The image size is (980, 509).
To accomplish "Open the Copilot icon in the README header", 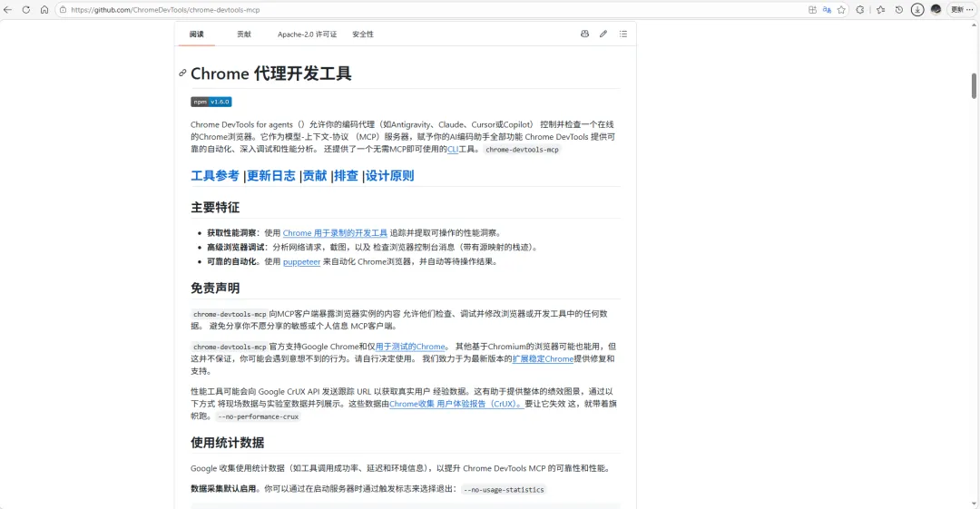I will tap(584, 34).
